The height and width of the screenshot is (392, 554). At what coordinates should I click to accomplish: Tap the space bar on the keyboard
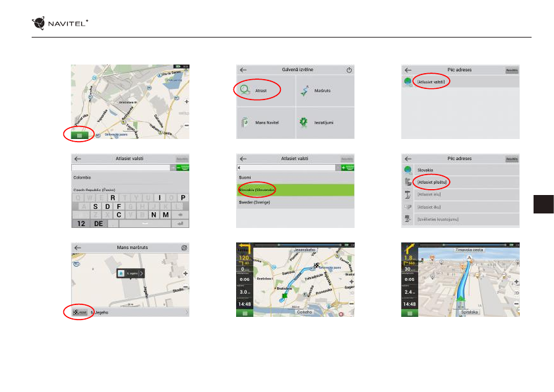tap(145, 224)
